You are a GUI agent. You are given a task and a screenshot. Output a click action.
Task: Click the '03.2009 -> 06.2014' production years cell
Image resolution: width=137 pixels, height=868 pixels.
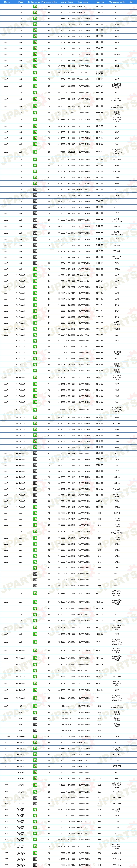point(66,525)
